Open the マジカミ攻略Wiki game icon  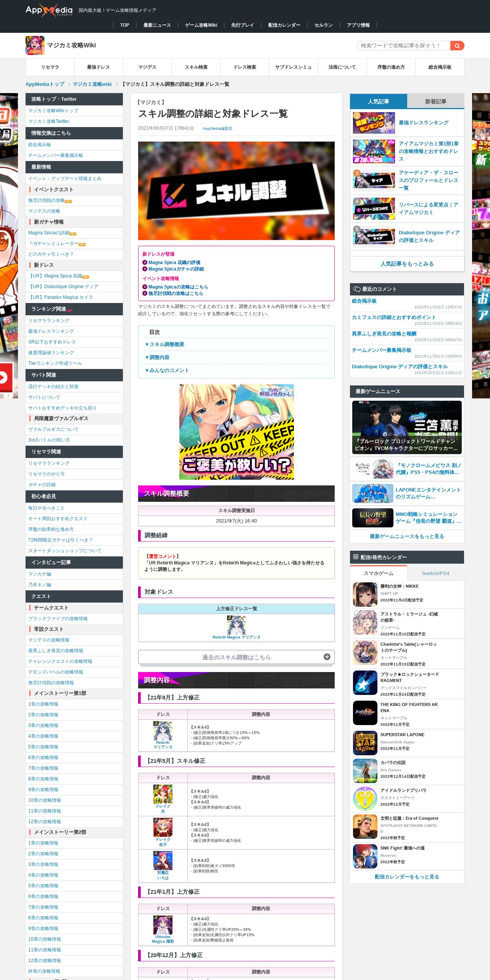click(35, 45)
